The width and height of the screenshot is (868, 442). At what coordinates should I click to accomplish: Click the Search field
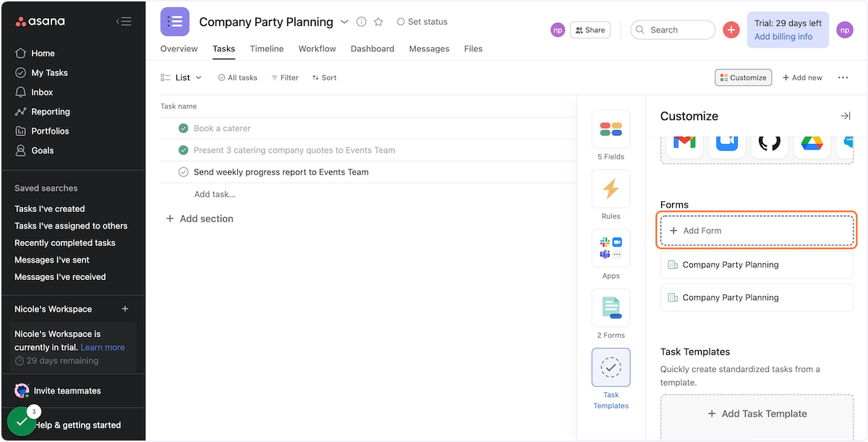coord(673,30)
